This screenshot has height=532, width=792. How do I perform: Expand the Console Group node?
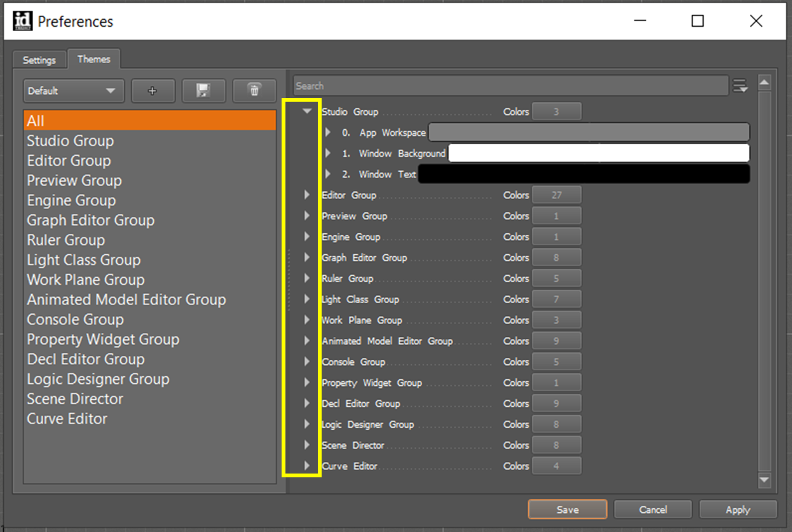(x=307, y=361)
